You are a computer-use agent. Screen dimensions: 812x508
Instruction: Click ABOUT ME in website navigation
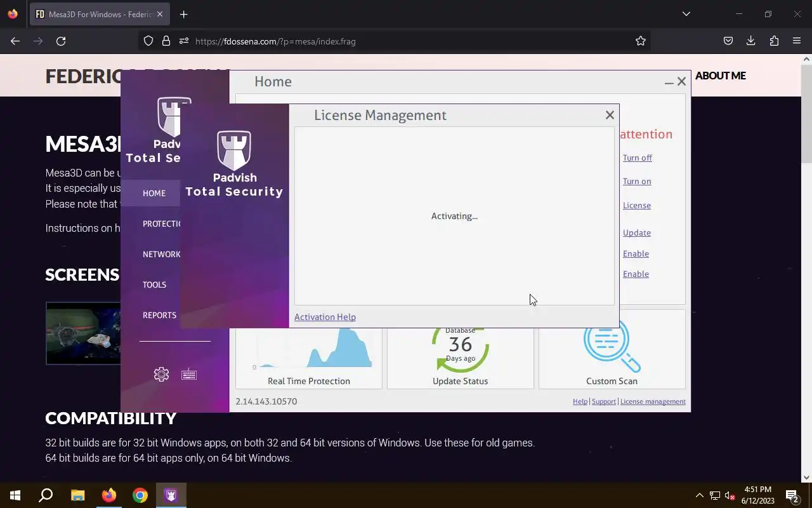tap(721, 76)
